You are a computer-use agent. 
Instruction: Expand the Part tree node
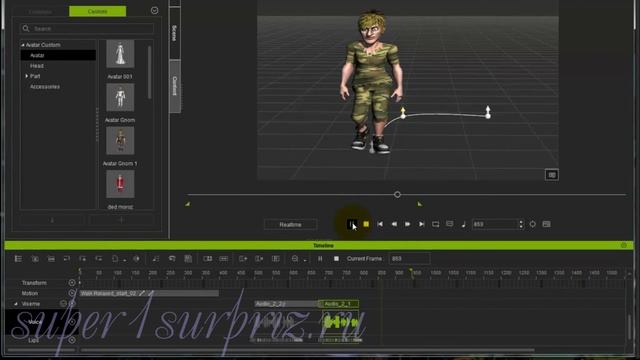[x=27, y=76]
